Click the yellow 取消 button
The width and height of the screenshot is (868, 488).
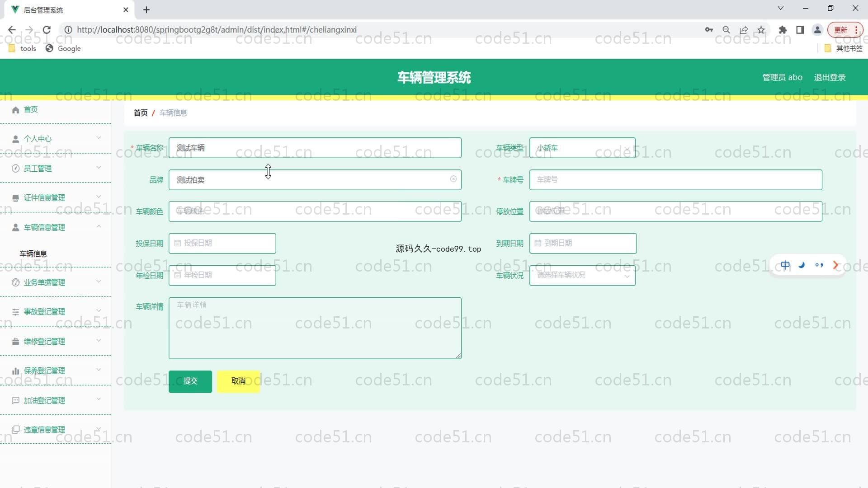point(238,381)
